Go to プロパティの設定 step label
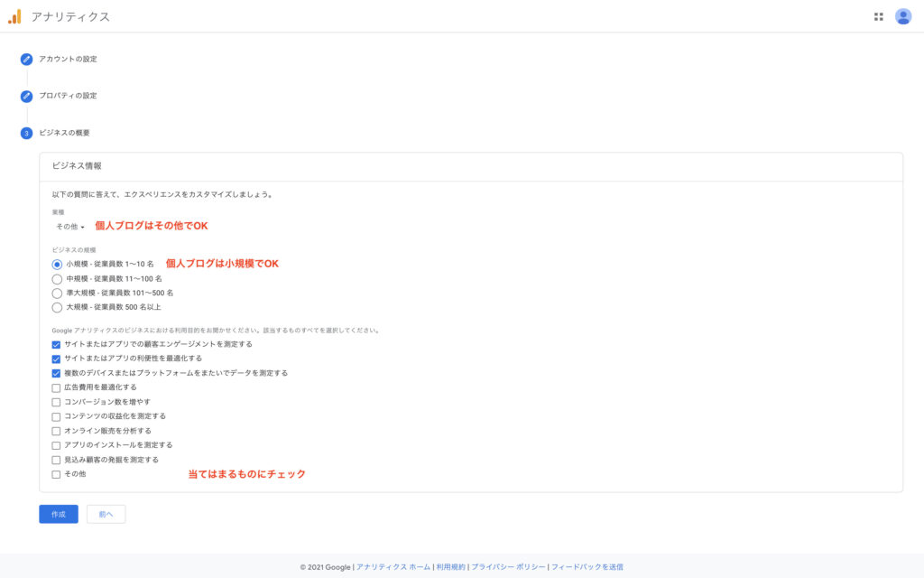Image resolution: width=924 pixels, height=578 pixels. point(68,96)
